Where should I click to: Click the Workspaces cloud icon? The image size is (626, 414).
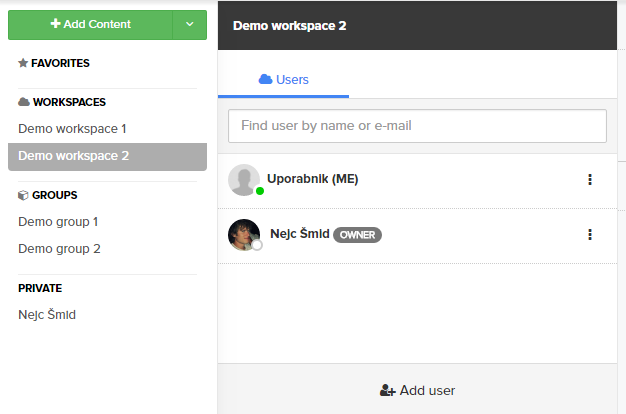(x=24, y=101)
